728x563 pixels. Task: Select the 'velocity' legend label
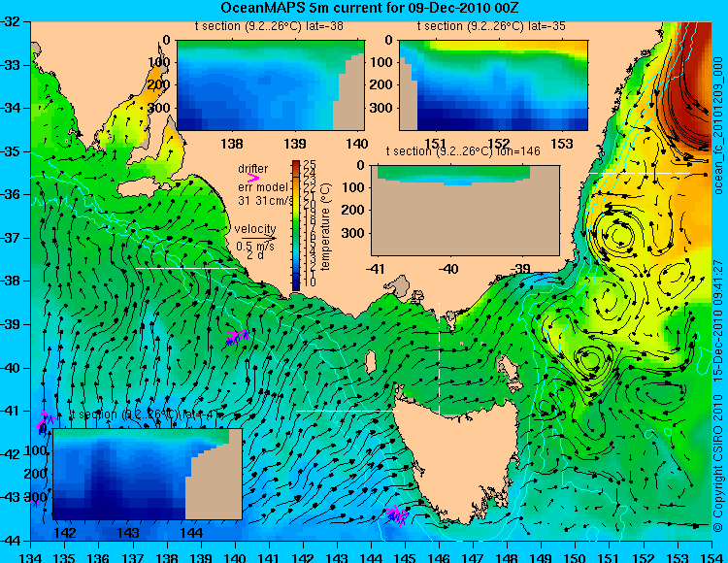(255, 229)
